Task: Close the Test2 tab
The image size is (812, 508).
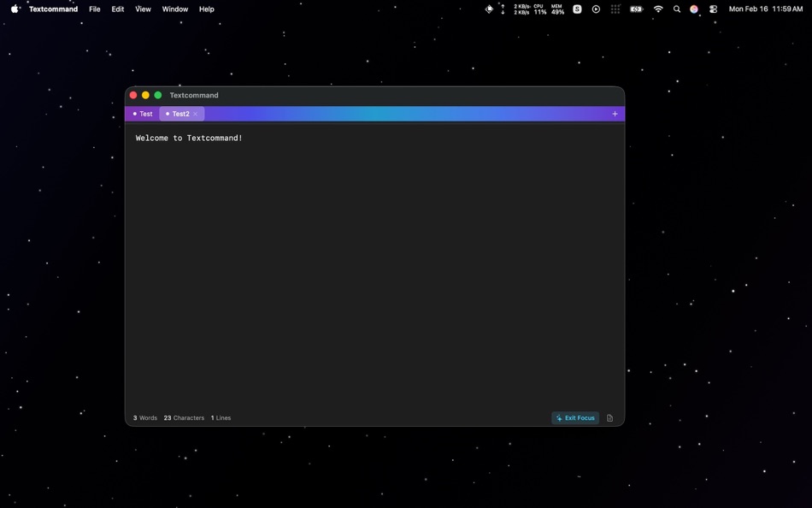Action: coord(195,113)
